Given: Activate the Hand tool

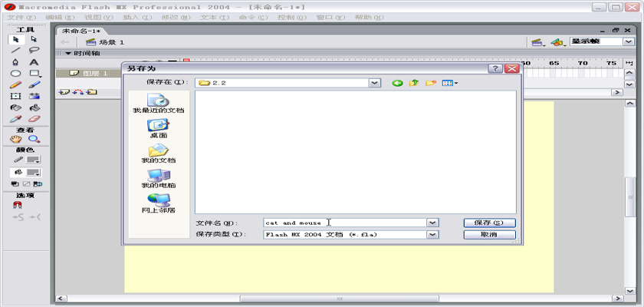Looking at the screenshot, I should click(16, 139).
